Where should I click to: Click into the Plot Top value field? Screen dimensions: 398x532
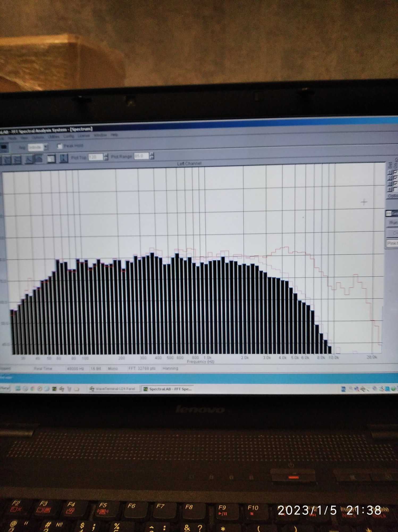click(95, 157)
